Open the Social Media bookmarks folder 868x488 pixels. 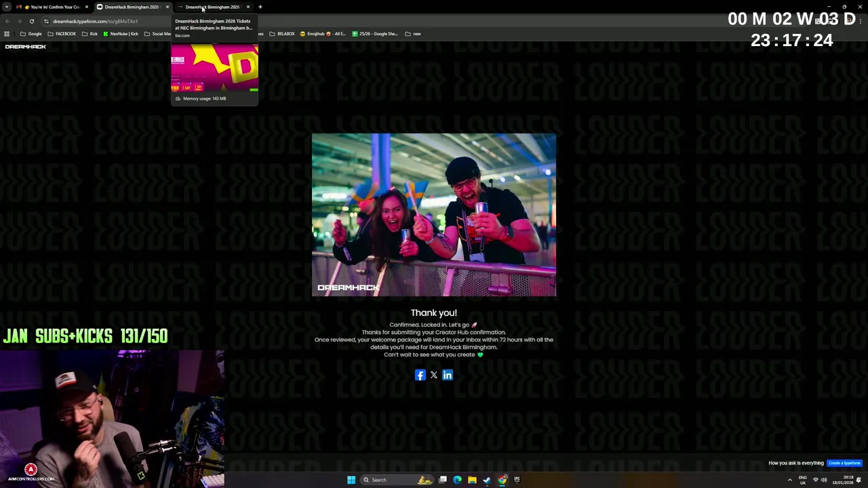(157, 34)
